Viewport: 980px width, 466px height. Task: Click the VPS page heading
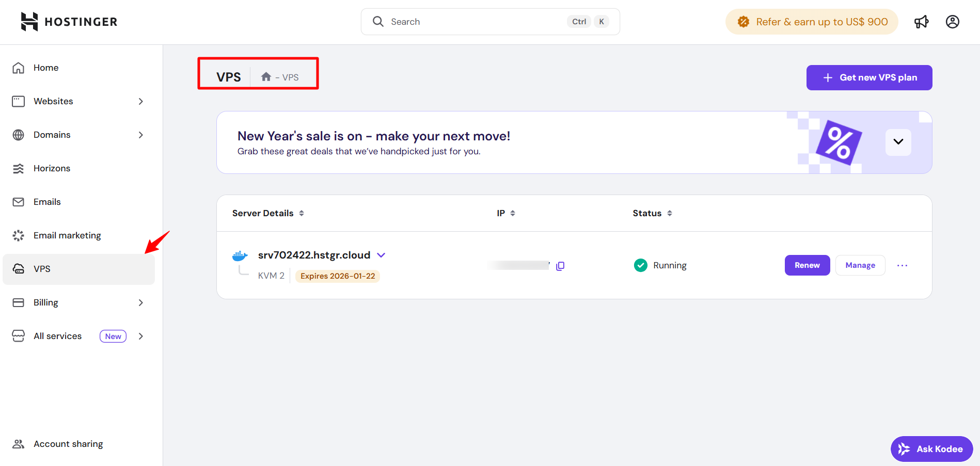228,77
